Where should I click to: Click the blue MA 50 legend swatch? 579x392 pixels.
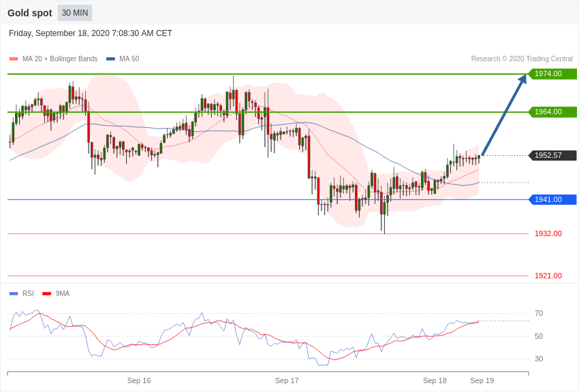tap(110, 59)
